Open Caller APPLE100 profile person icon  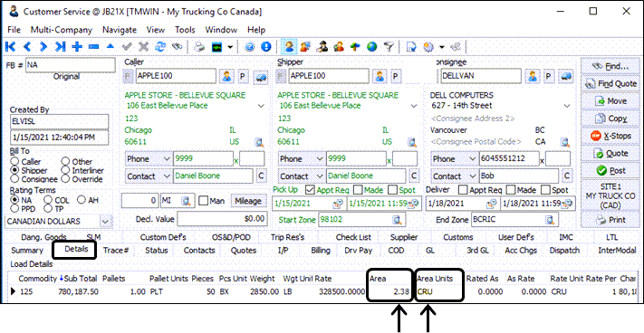[226, 76]
